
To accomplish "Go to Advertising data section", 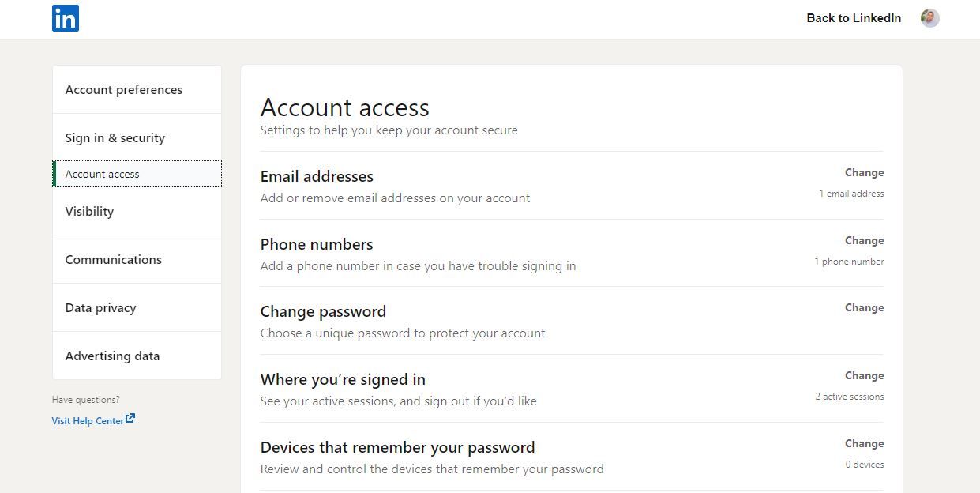I will click(x=112, y=356).
